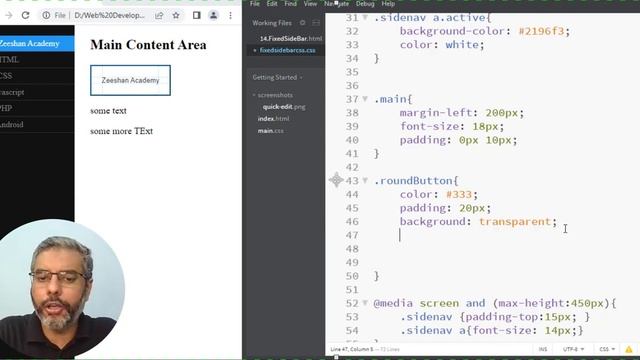The height and width of the screenshot is (360, 640).
Task: Click line number 47 in the gutter
Action: tap(352, 235)
